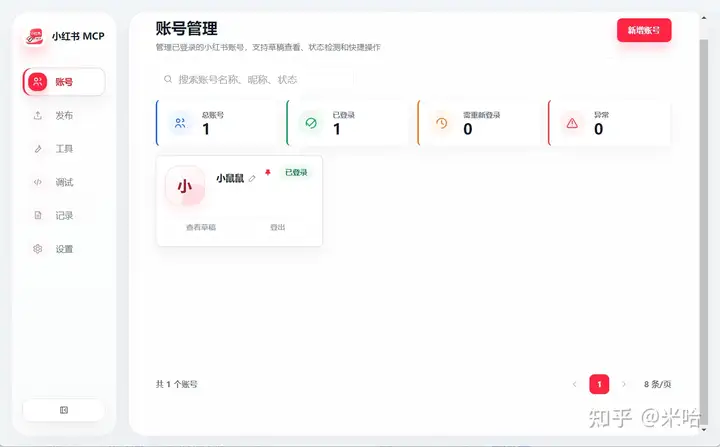Open the 8 条/页 page size dropdown
720x447 pixels.
[x=657, y=384]
